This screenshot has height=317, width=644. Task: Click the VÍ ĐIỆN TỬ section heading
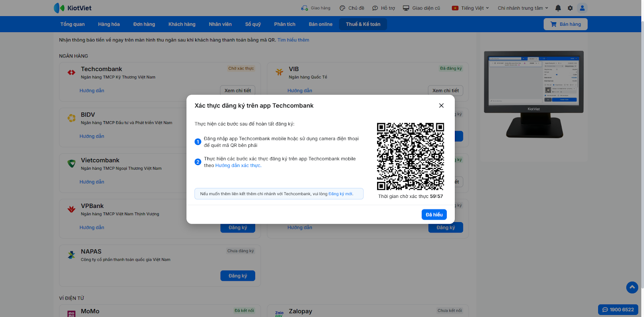71,298
